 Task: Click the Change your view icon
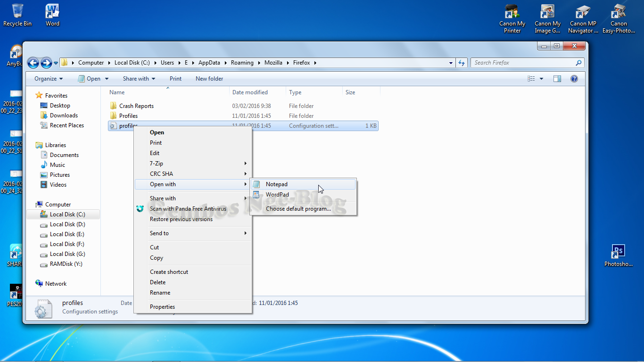pyautogui.click(x=532, y=79)
